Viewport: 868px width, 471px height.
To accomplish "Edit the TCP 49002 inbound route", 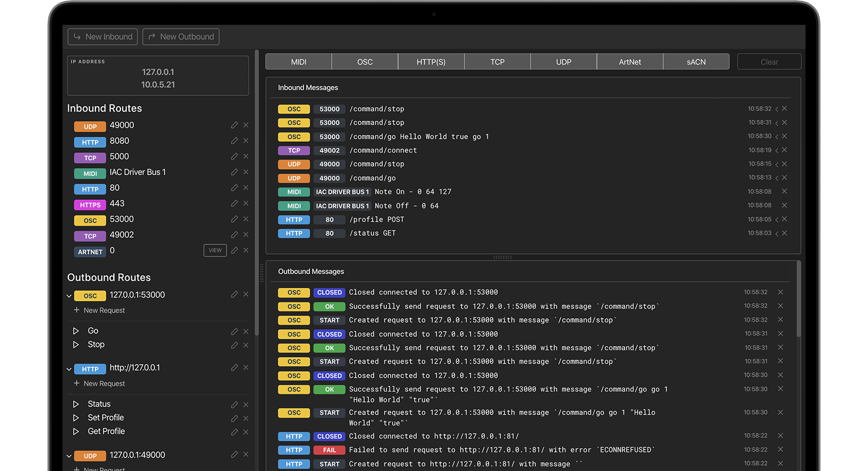I will [x=234, y=235].
